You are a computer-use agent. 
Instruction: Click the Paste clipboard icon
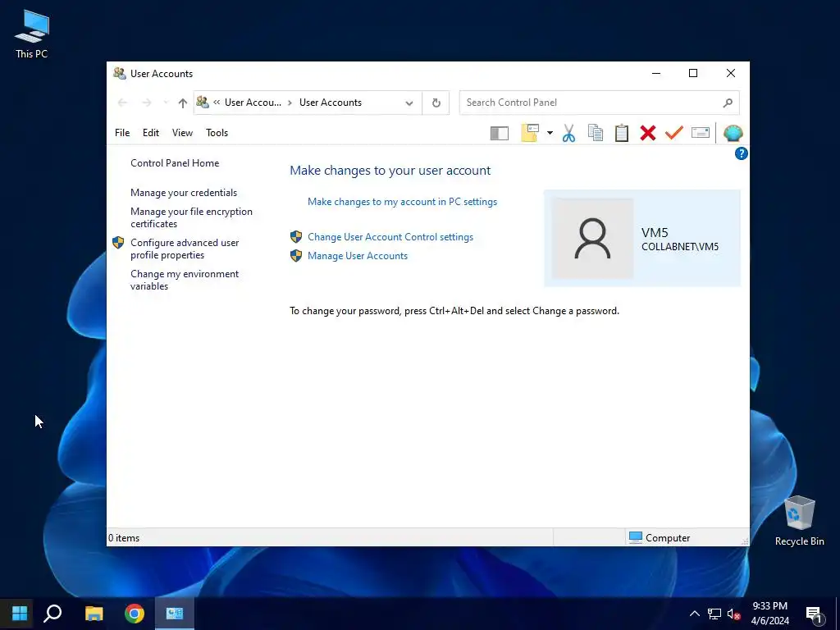coord(622,133)
